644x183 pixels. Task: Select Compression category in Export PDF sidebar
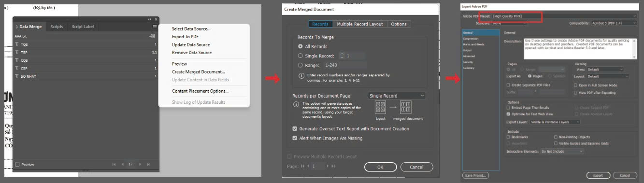(471, 38)
